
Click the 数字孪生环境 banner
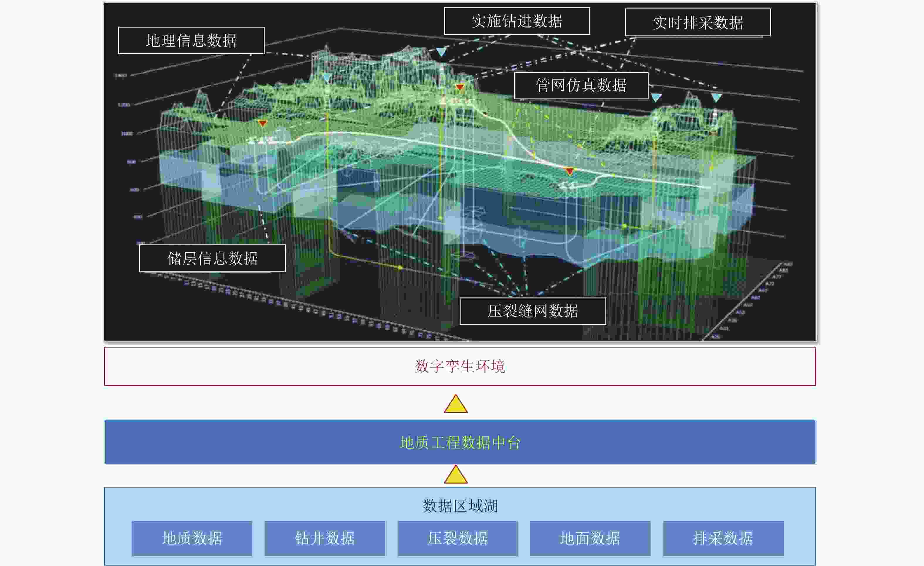(x=460, y=366)
